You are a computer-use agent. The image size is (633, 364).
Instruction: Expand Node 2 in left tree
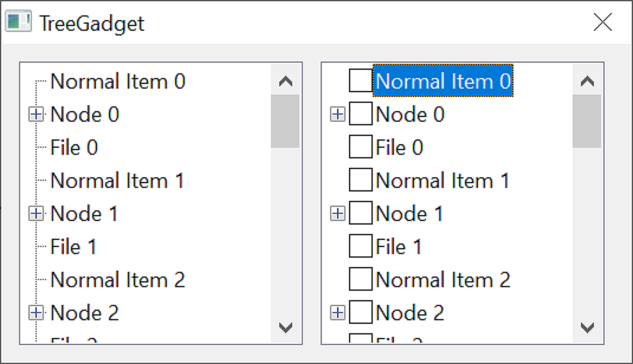coord(36,313)
